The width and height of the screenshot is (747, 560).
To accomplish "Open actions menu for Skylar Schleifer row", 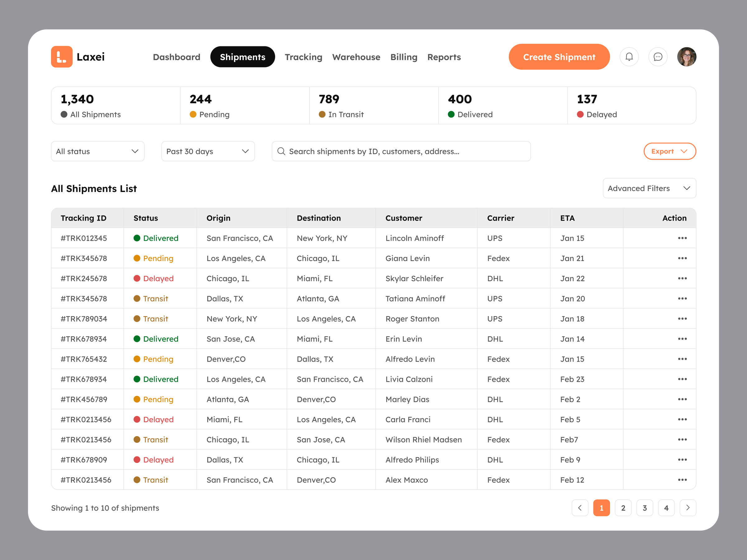I will [x=682, y=278].
